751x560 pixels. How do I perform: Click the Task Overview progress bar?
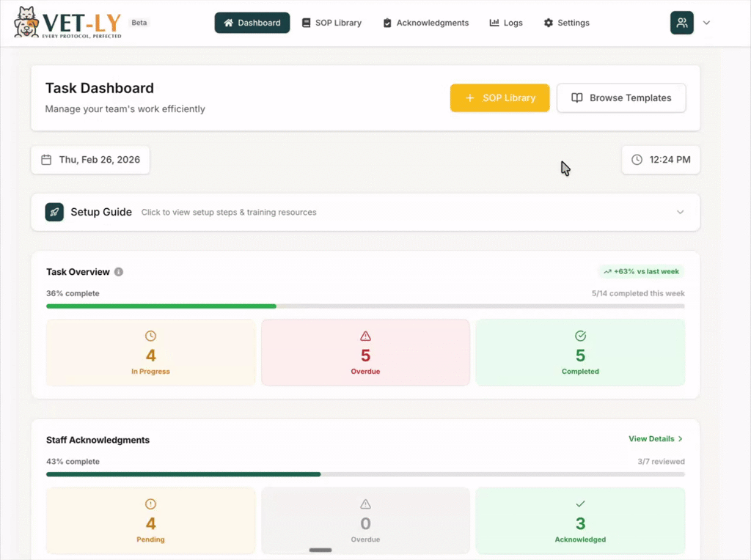pos(365,306)
